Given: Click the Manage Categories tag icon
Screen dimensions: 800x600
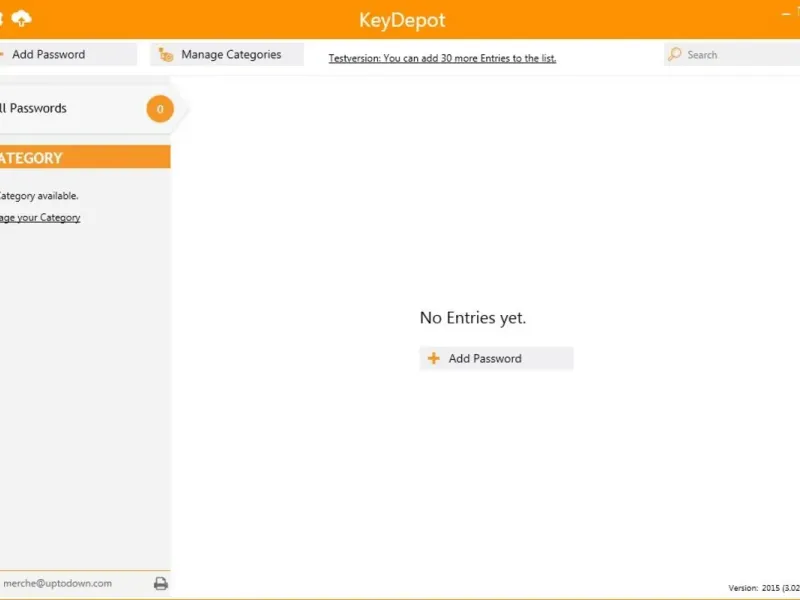Looking at the screenshot, I should (x=166, y=54).
